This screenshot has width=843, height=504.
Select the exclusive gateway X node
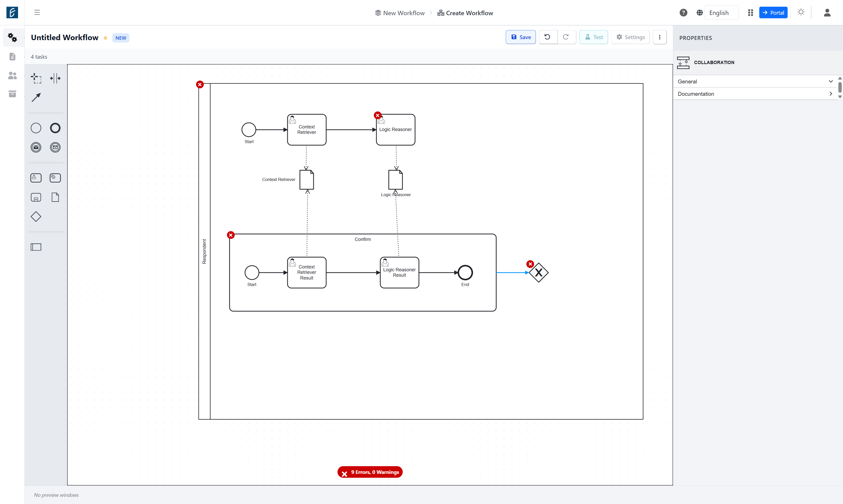click(539, 272)
